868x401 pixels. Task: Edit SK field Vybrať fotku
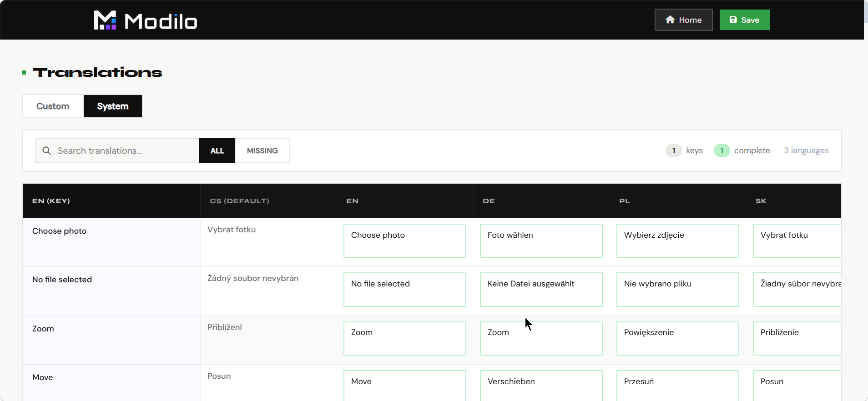point(797,241)
